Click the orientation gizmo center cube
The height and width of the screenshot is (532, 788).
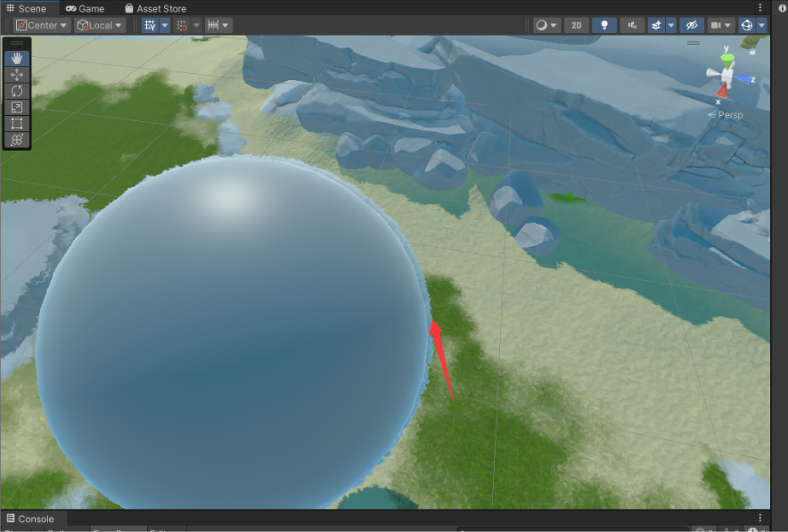point(726,77)
